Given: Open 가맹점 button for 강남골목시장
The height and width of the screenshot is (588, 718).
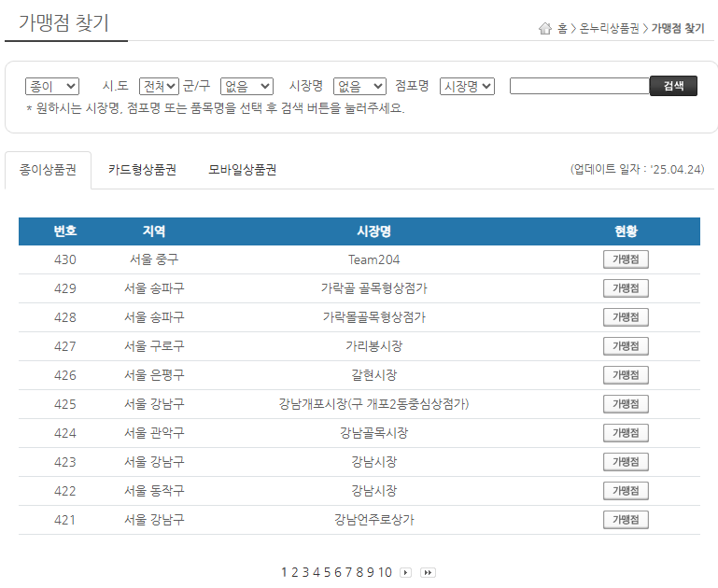Looking at the screenshot, I should pos(626,433).
